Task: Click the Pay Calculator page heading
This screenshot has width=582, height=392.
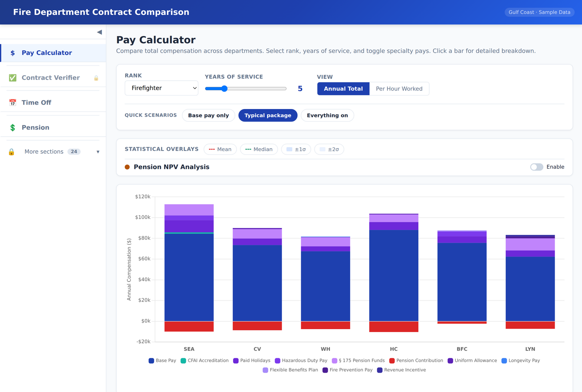Action: (156, 40)
